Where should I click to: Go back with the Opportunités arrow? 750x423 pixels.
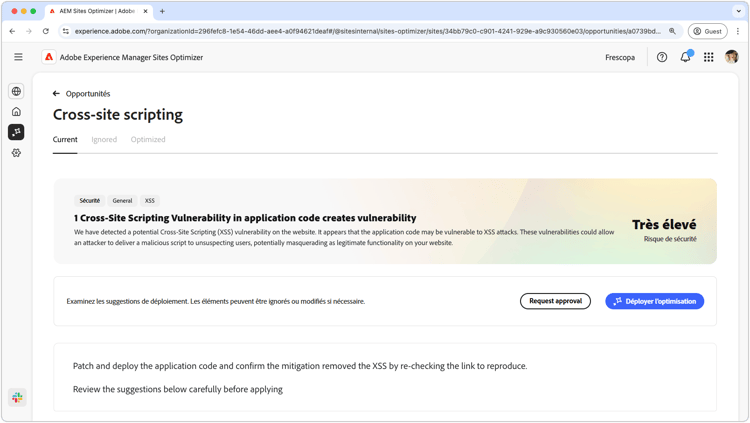[56, 93]
